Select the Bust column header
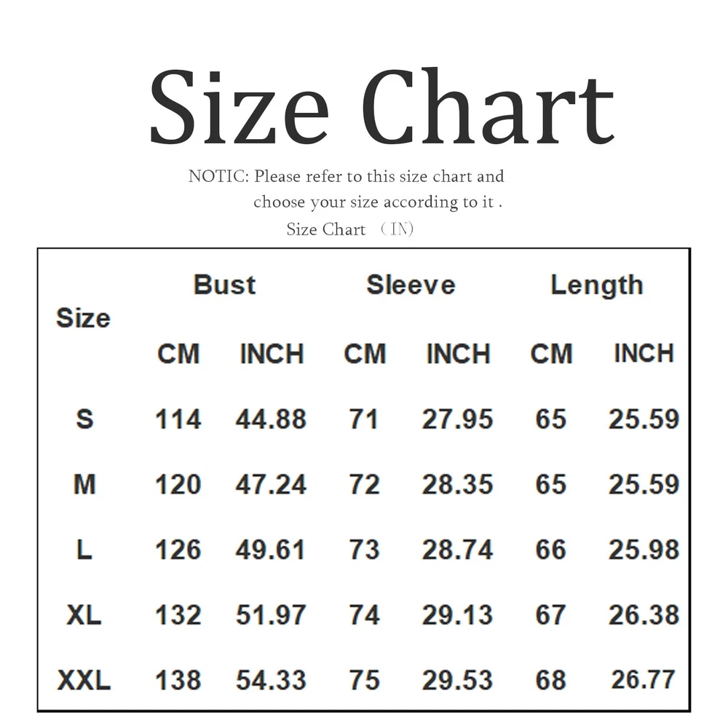The height and width of the screenshot is (728, 728). [x=224, y=284]
